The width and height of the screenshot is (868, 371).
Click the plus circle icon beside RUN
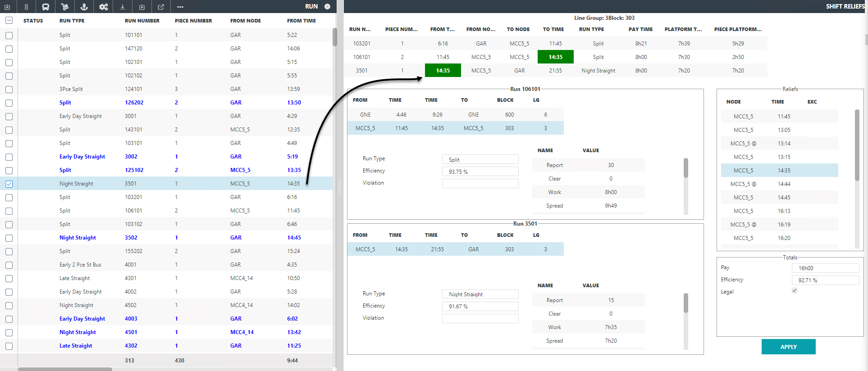coord(327,7)
